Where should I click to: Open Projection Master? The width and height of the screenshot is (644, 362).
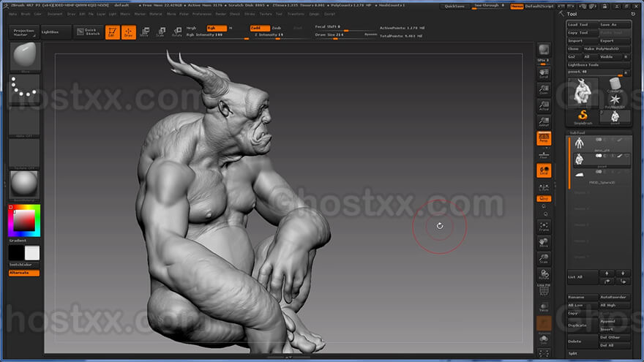[24, 32]
